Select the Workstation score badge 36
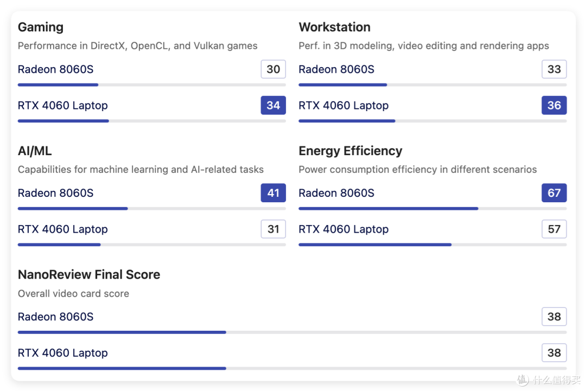The width and height of the screenshot is (586, 392). pyautogui.click(x=554, y=105)
